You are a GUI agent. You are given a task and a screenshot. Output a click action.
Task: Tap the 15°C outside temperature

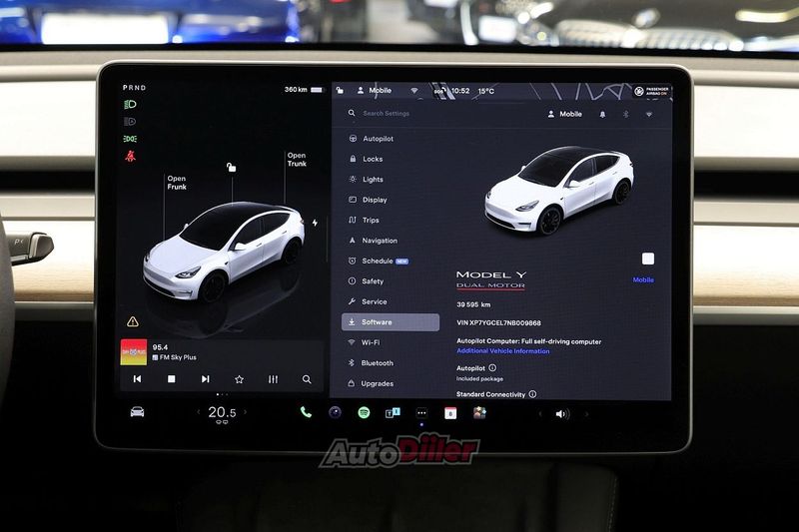(486, 91)
